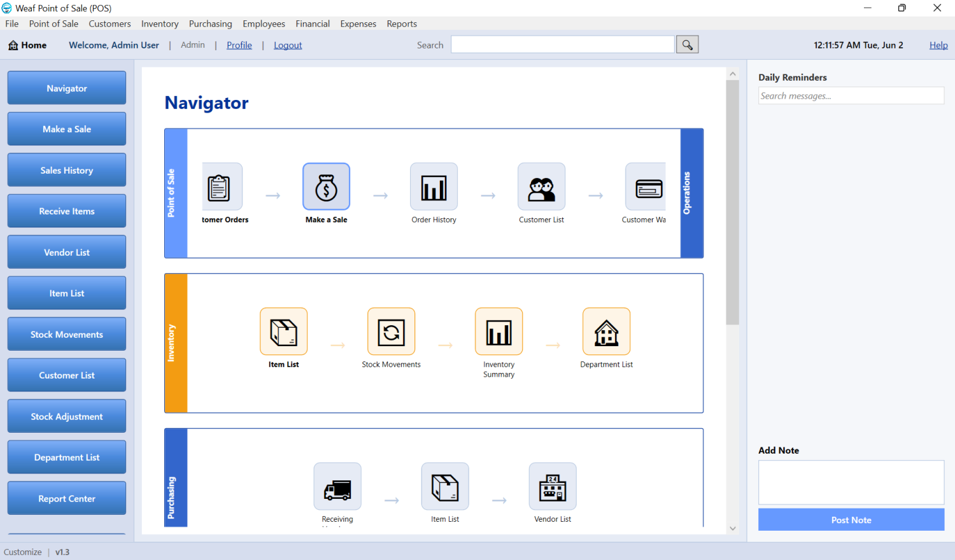Click the v1.3 version label
Viewport: 955px width, 560px height.
tap(62, 552)
